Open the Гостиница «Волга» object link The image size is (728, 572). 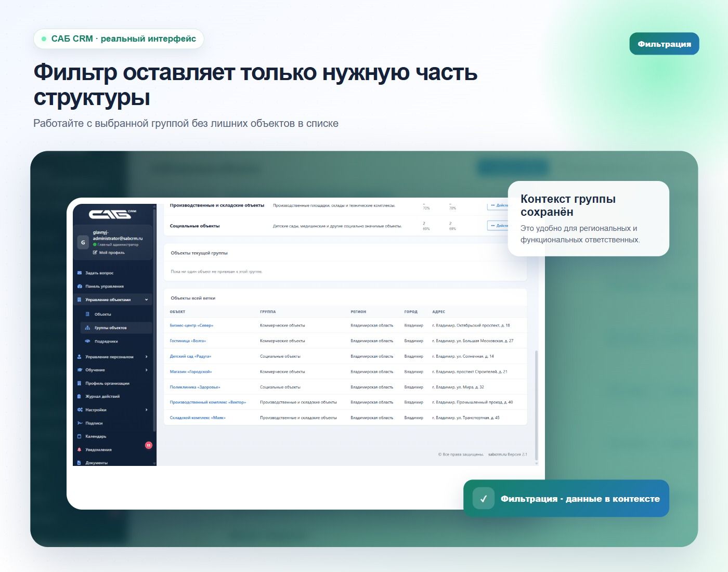click(188, 341)
